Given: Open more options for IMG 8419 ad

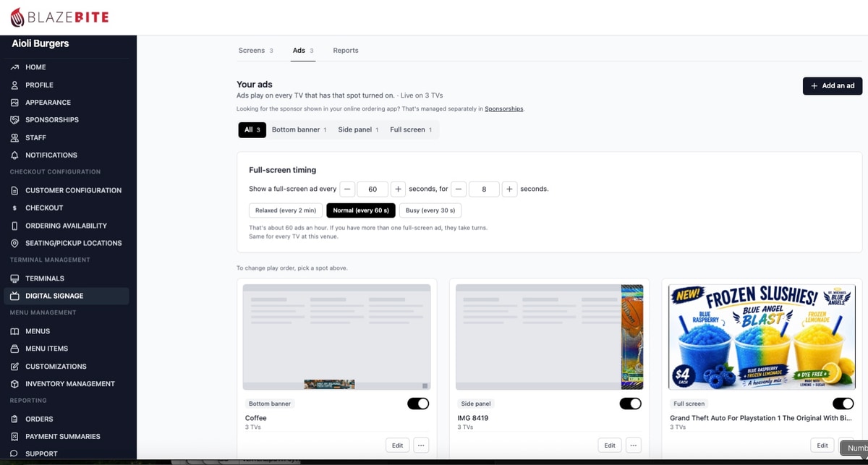Looking at the screenshot, I should click(633, 445).
